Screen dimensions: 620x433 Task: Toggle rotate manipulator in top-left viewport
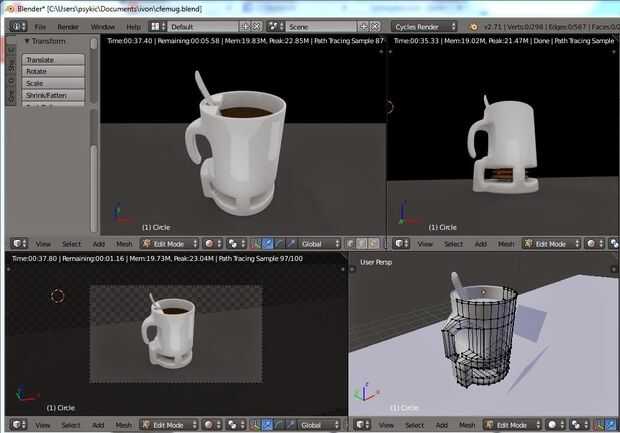(279, 244)
